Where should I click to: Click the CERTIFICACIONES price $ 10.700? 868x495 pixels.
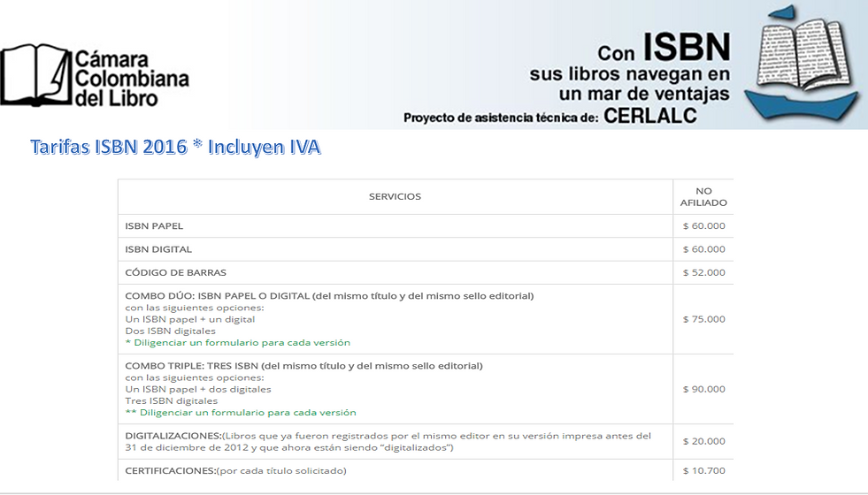703,470
